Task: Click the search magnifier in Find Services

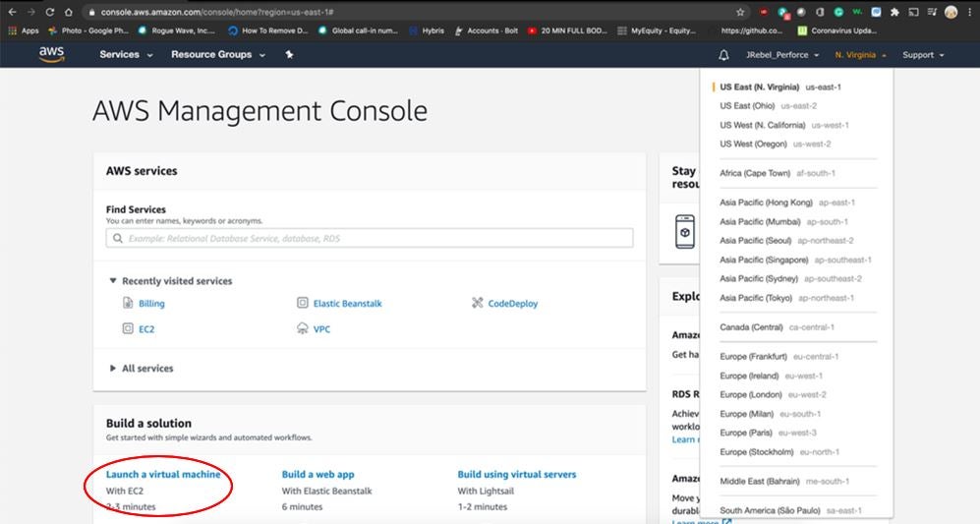Action: (118, 238)
